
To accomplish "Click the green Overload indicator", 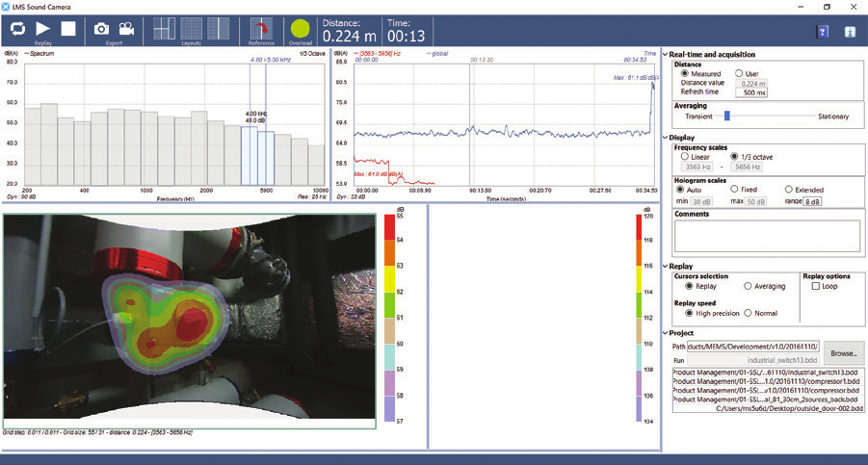I will click(x=301, y=30).
